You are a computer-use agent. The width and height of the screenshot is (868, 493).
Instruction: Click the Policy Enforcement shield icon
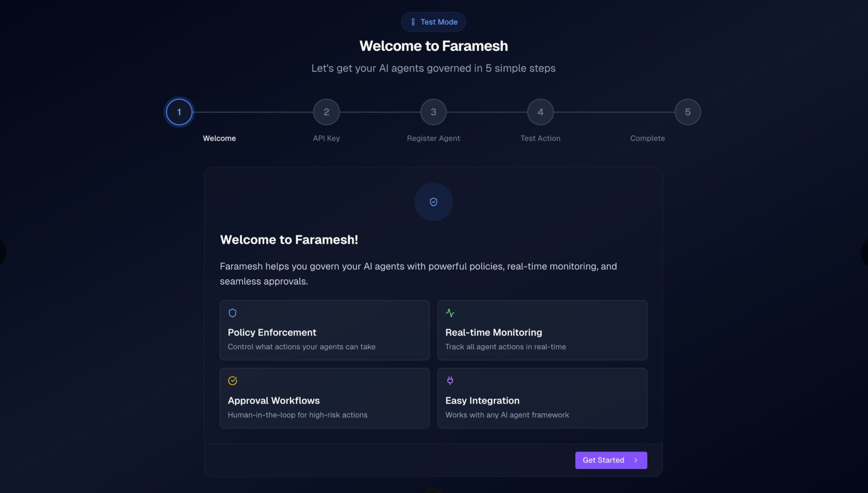tap(233, 313)
